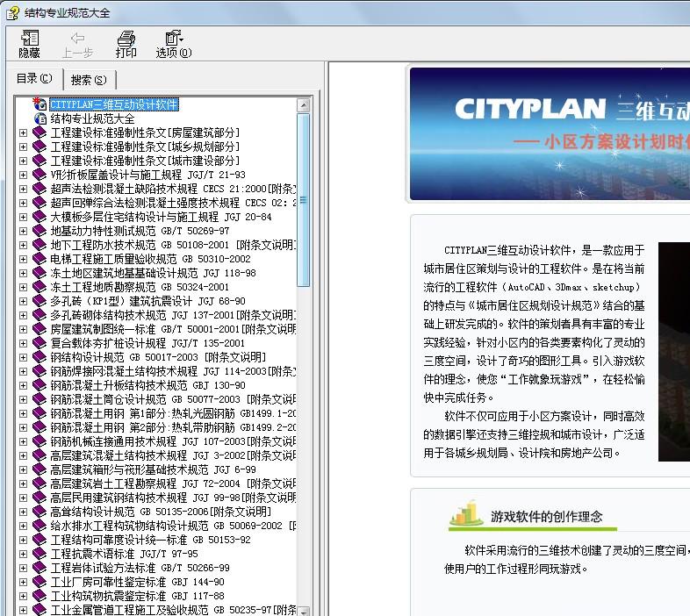Screen dimensions: 690x616
Task: Click book icon of 钢筋混凝土升板结构技术规范
Action: tap(40, 385)
